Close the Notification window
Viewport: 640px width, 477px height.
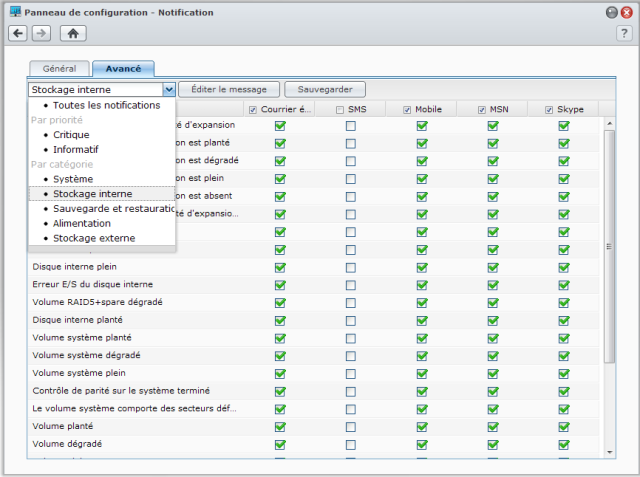click(626, 11)
